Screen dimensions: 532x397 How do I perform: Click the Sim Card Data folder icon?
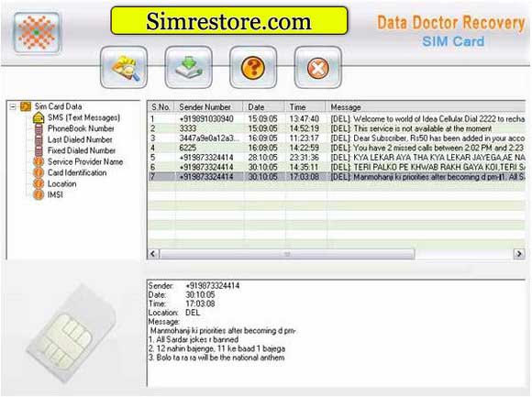26,106
